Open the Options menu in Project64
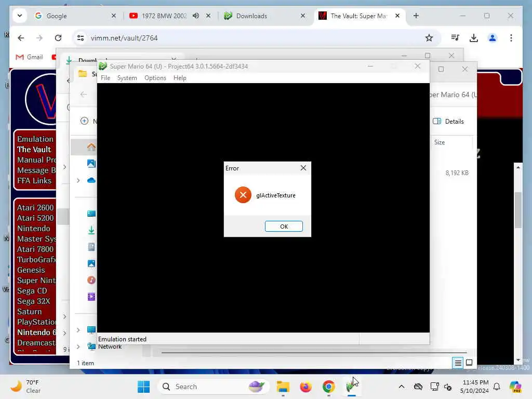Screen dimensions: 532x399 point(155,78)
